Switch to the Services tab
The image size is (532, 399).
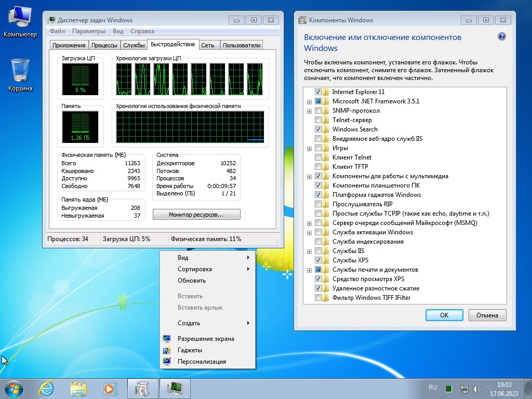click(x=134, y=45)
